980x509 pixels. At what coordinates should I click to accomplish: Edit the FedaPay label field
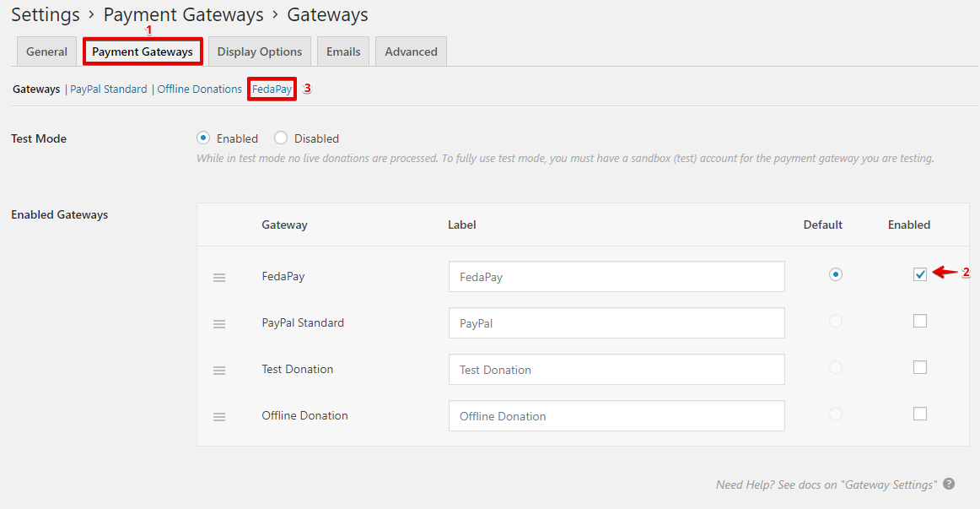pyautogui.click(x=617, y=276)
